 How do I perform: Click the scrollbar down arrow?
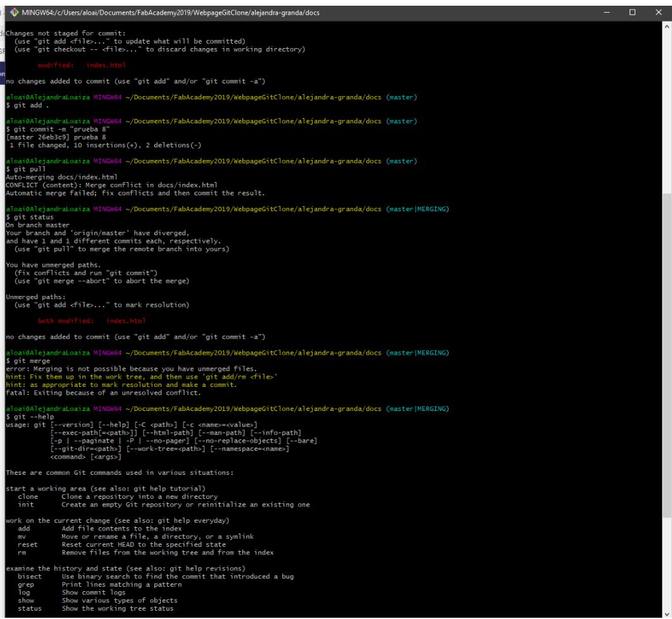[x=667, y=613]
